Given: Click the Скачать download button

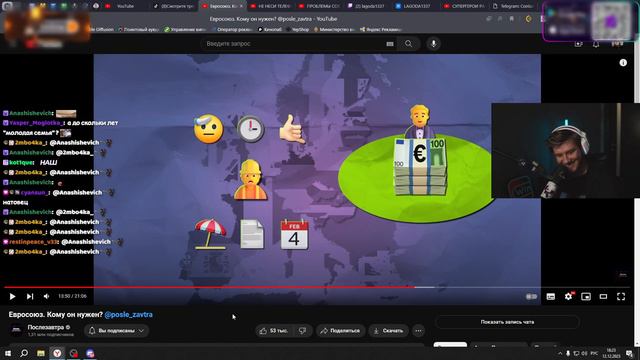Looking at the screenshot, I should point(388,331).
